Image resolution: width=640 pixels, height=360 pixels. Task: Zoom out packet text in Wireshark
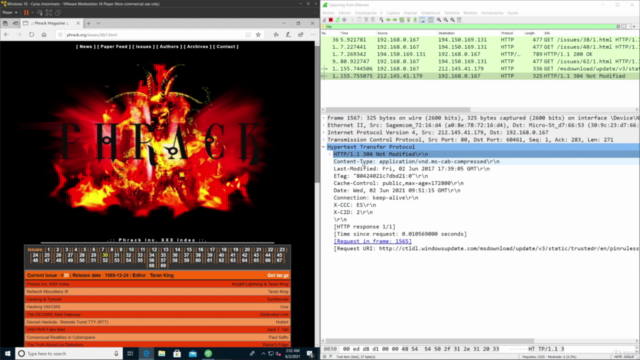coord(446,20)
